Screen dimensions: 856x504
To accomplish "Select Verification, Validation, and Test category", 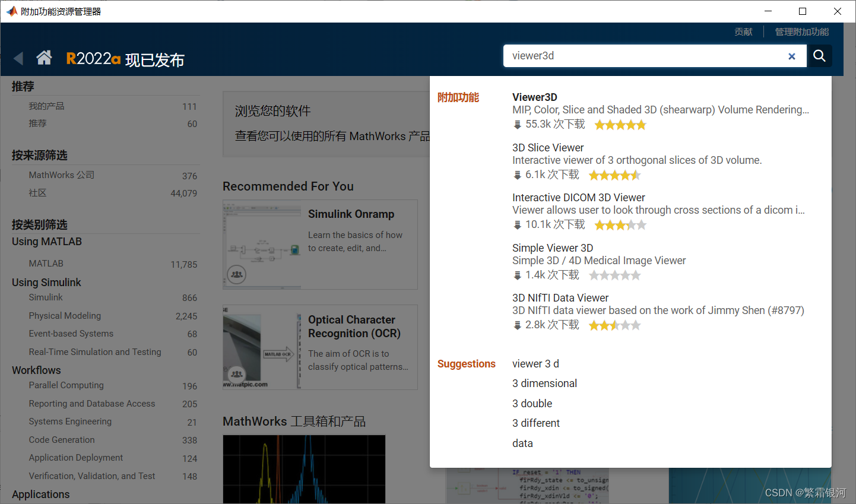I will coord(92,476).
